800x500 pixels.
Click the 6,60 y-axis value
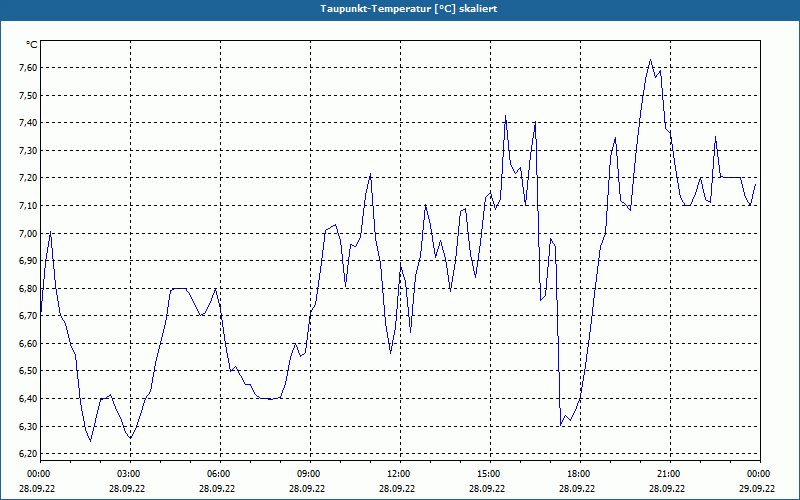click(28, 343)
